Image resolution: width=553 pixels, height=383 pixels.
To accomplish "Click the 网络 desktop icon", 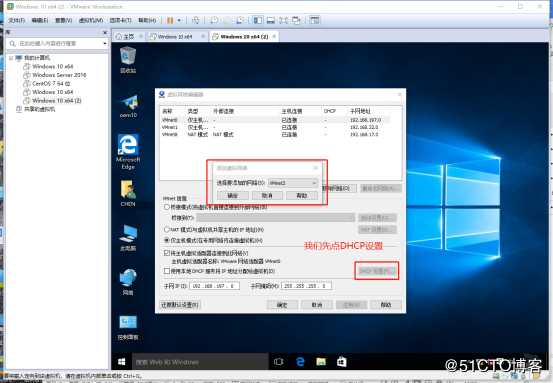I will pos(128,282).
